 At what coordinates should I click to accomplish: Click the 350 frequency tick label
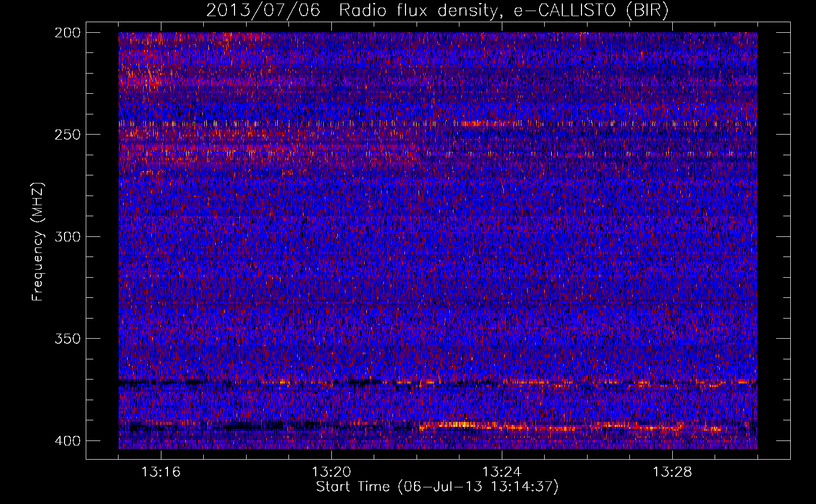pyautogui.click(x=67, y=339)
